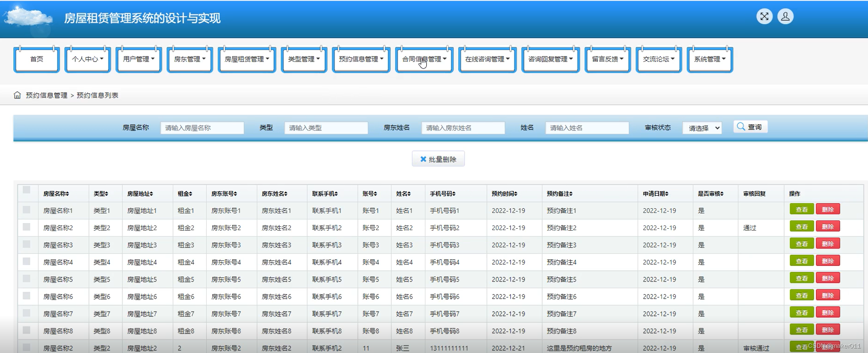Sort table by 联系手机 column
This screenshot has height=353, width=868.
[x=325, y=194]
